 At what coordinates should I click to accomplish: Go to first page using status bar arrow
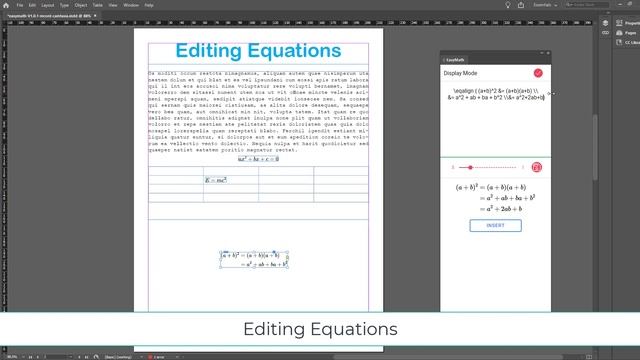click(x=31, y=357)
